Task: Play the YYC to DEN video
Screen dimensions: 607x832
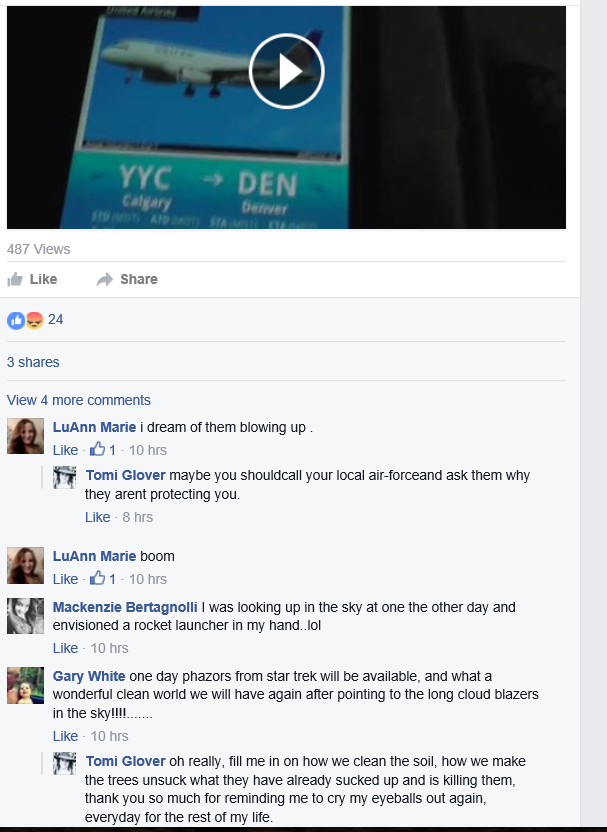Action: pyautogui.click(x=286, y=71)
